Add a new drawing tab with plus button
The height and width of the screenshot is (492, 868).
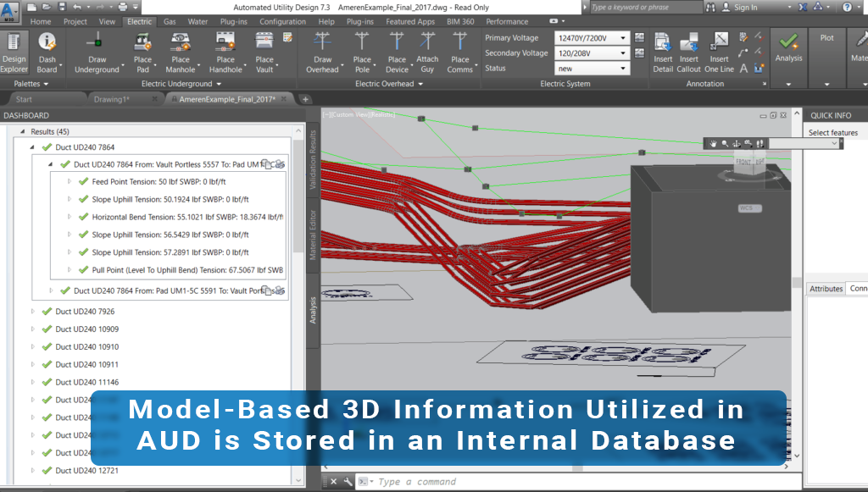click(x=305, y=100)
